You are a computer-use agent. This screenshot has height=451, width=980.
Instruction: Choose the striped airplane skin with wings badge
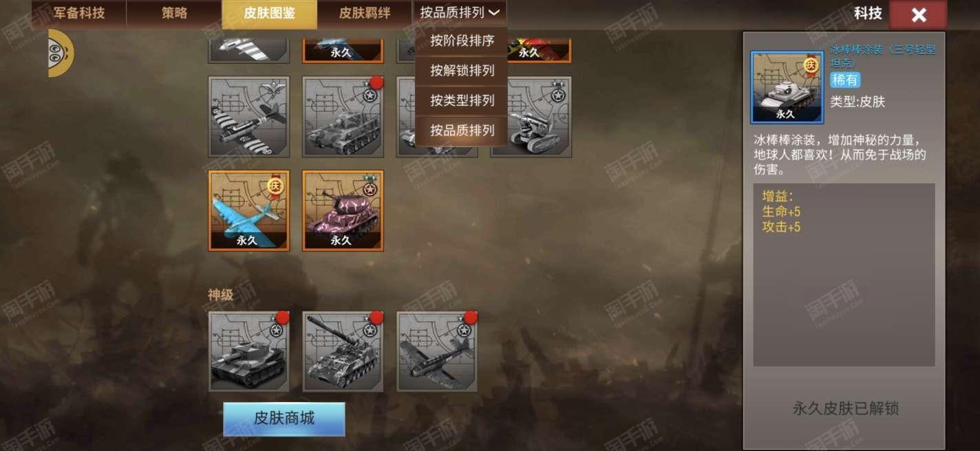click(249, 117)
